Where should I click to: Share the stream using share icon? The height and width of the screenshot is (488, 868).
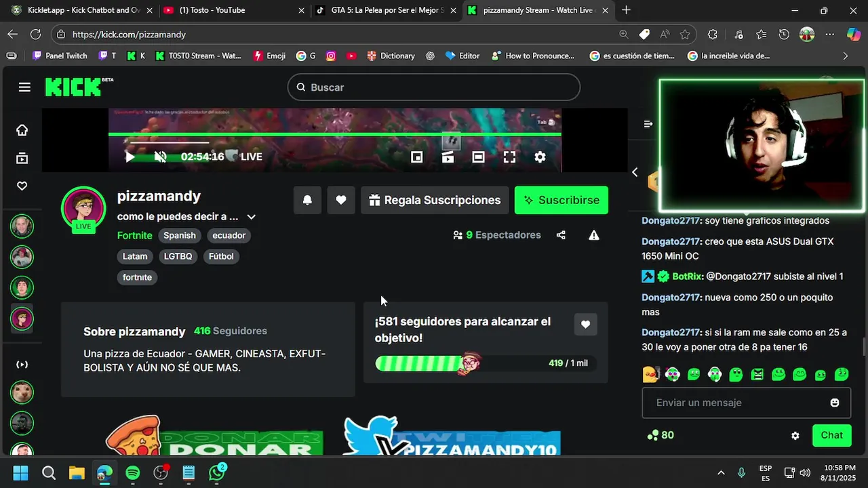(x=561, y=235)
